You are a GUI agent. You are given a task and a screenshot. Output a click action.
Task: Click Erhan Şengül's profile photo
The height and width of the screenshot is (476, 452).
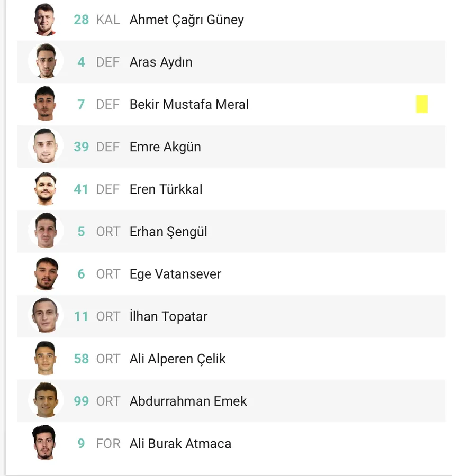pyautogui.click(x=46, y=231)
